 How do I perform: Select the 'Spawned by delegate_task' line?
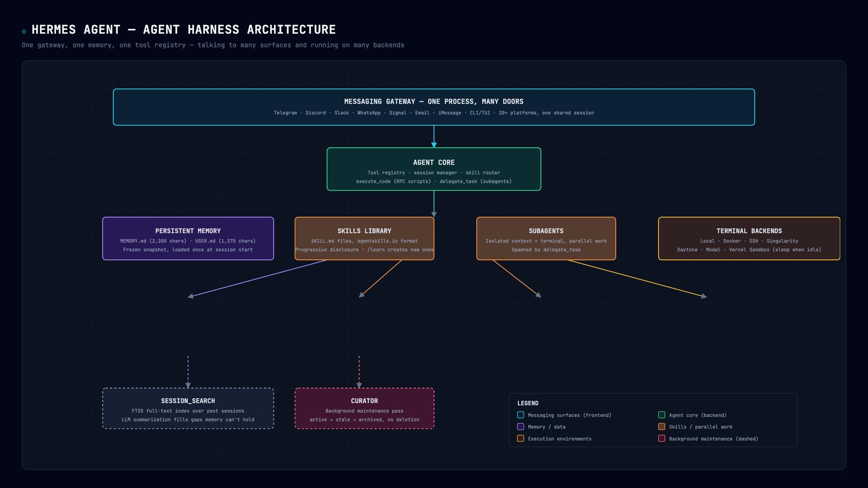[546, 250]
